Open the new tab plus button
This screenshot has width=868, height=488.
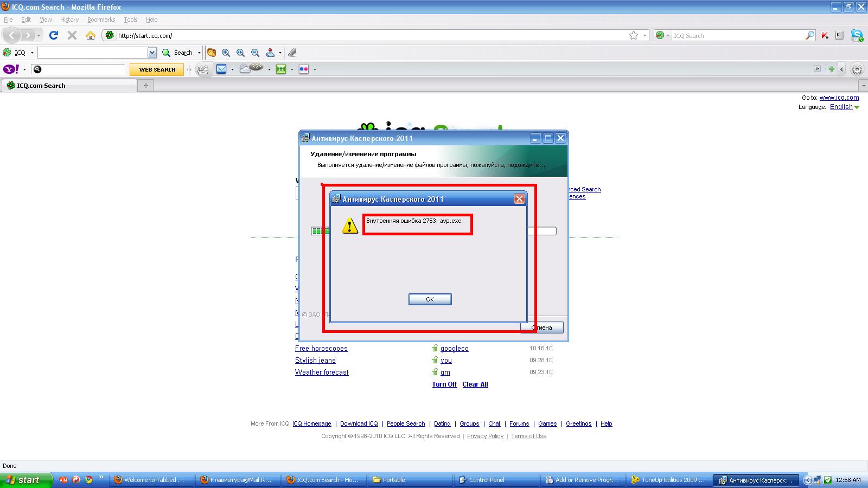coord(145,85)
